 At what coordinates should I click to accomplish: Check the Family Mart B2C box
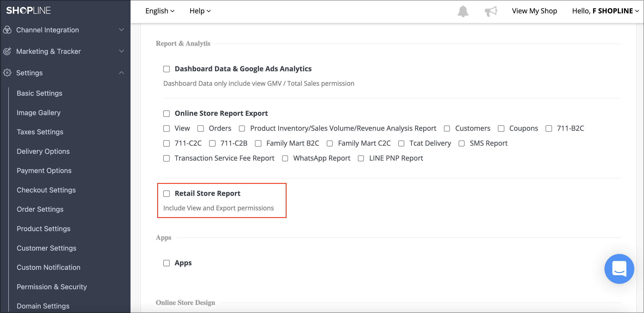258,143
